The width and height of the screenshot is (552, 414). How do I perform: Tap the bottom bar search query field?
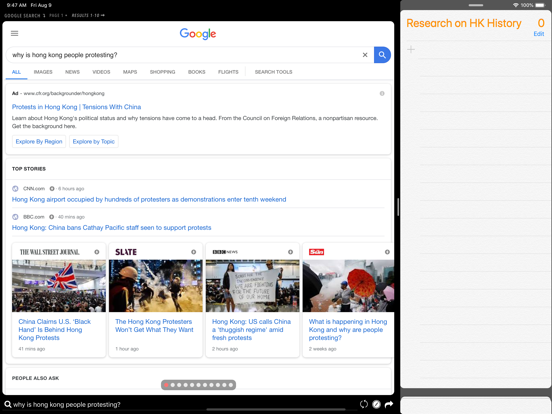[67, 404]
